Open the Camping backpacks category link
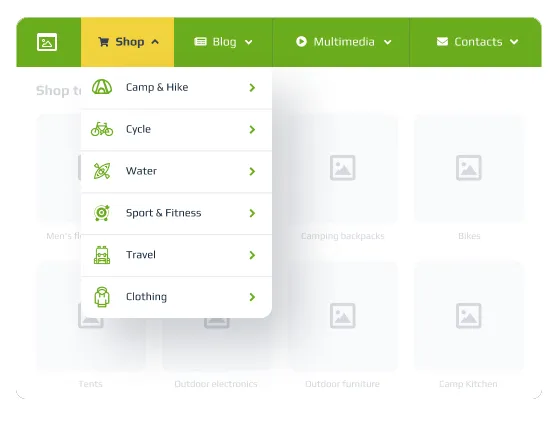 click(x=342, y=236)
